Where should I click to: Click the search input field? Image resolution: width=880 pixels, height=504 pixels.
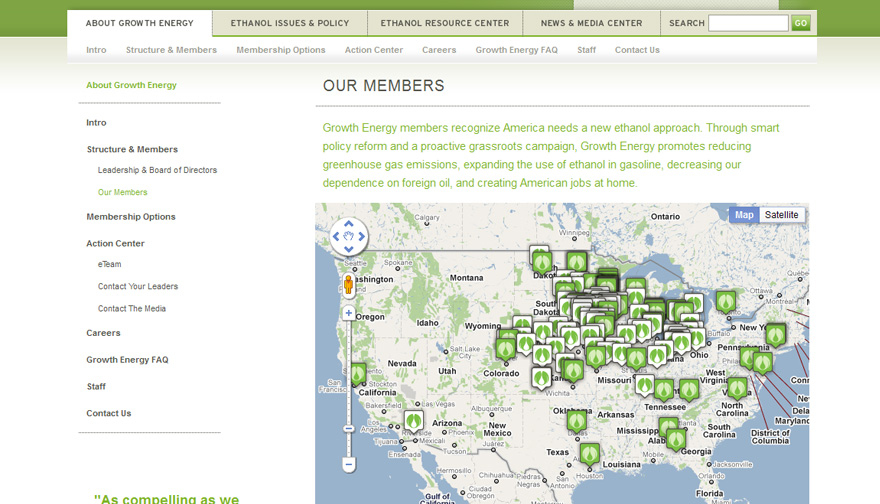[x=748, y=23]
